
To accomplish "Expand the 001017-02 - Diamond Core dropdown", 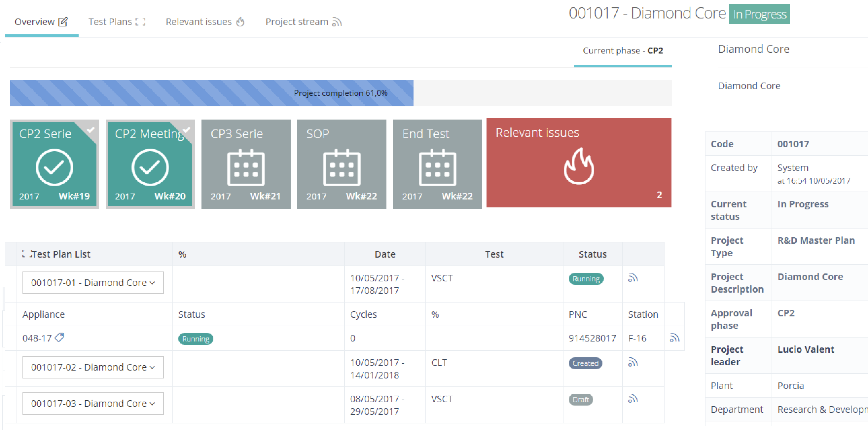I will (93, 367).
